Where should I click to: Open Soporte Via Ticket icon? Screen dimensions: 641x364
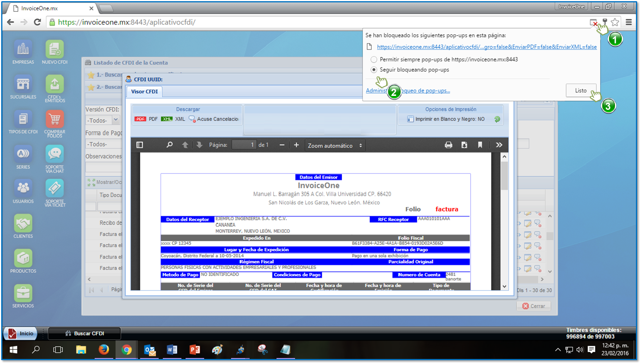(55, 193)
